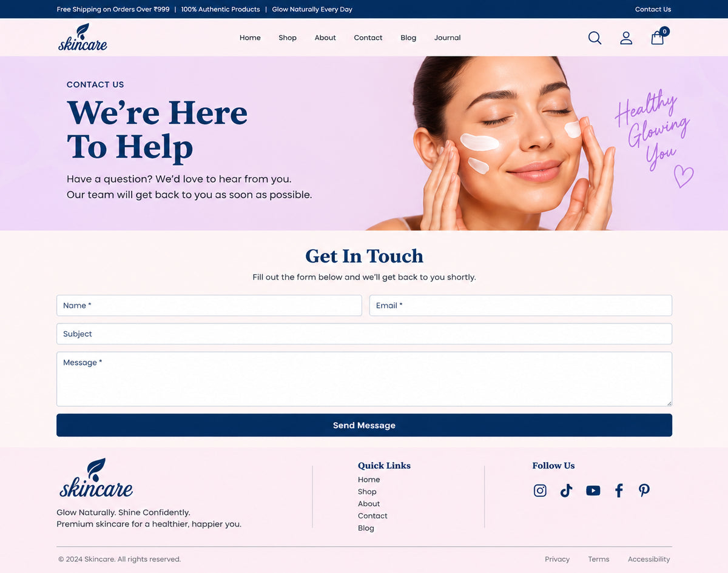The height and width of the screenshot is (573, 728).
Task: Go to Home in the top navigation
Action: (x=250, y=38)
